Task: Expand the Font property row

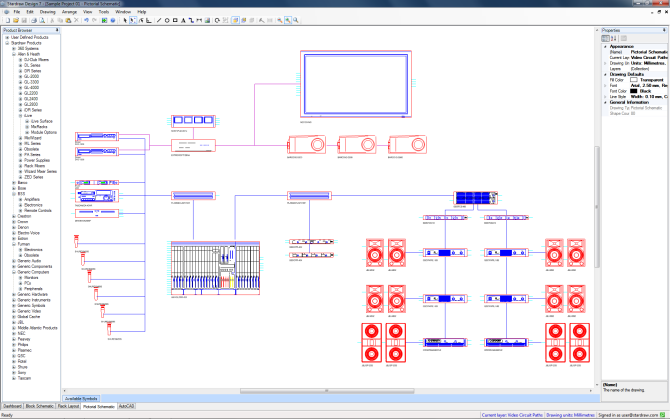Action: [x=603, y=85]
